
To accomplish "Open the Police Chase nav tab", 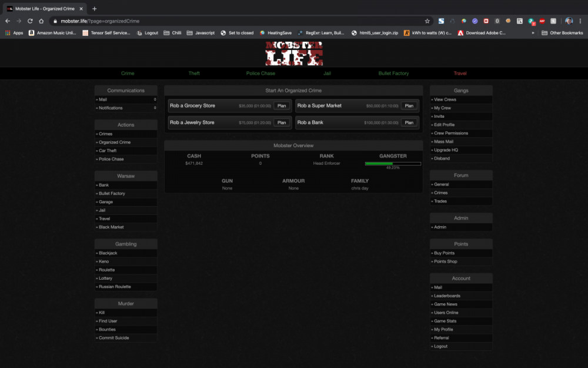I will tap(260, 74).
